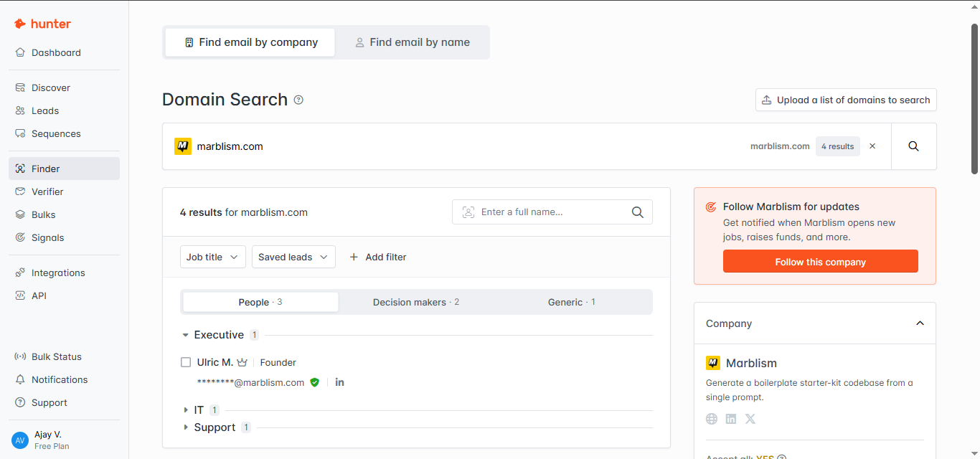
Task: Click Marblism company logo in panel
Action: coord(713,363)
